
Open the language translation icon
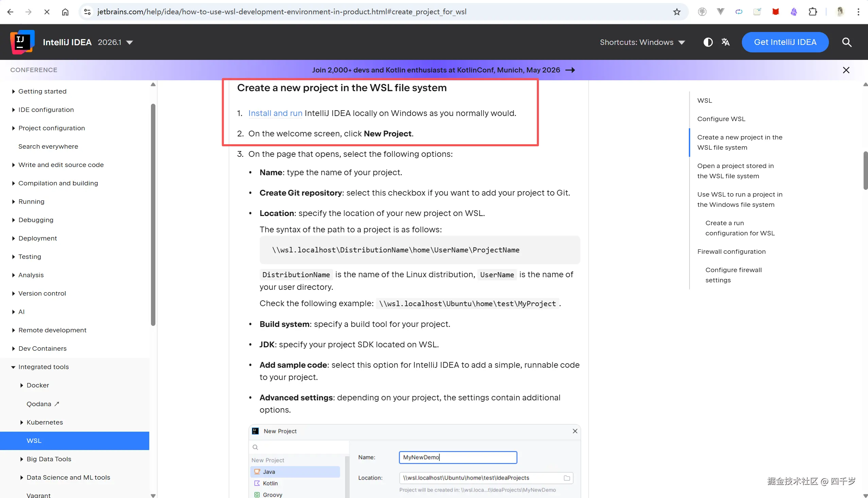726,42
